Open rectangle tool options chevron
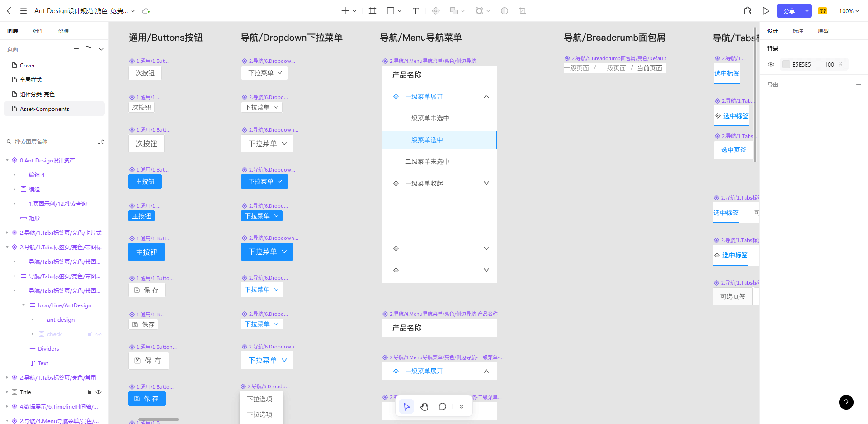The height and width of the screenshot is (424, 868). pos(400,11)
